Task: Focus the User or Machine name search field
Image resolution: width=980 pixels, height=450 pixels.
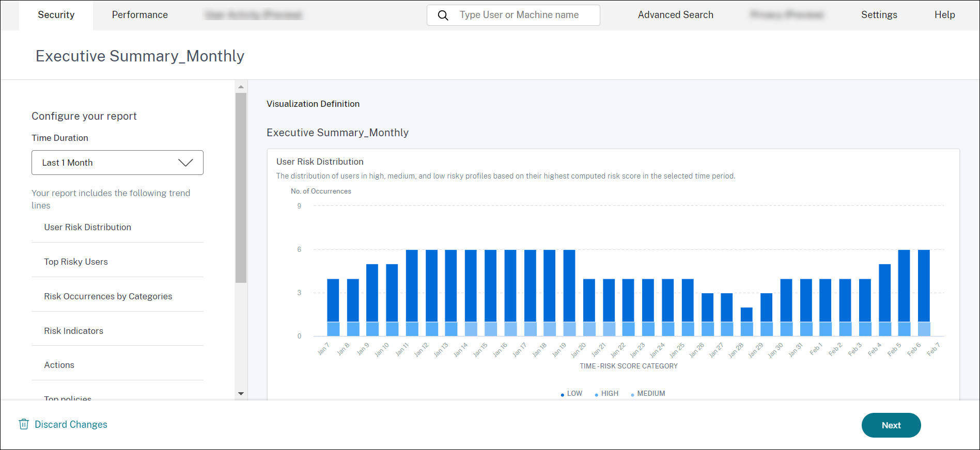Action: (x=519, y=15)
